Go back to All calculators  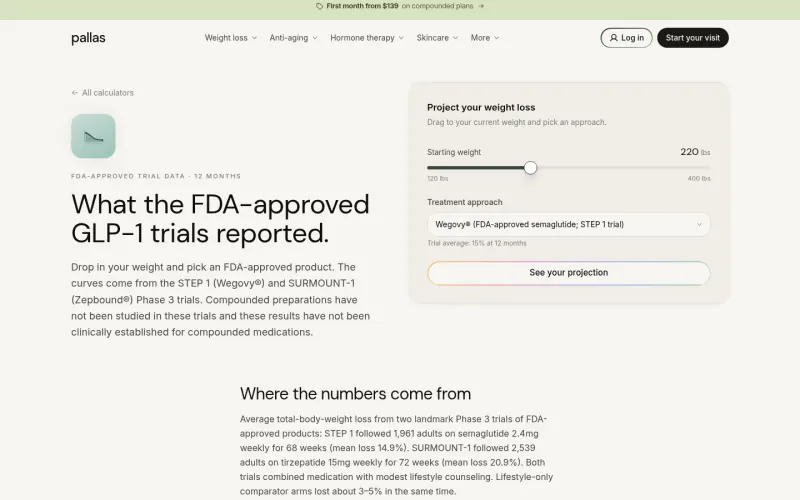pos(103,93)
